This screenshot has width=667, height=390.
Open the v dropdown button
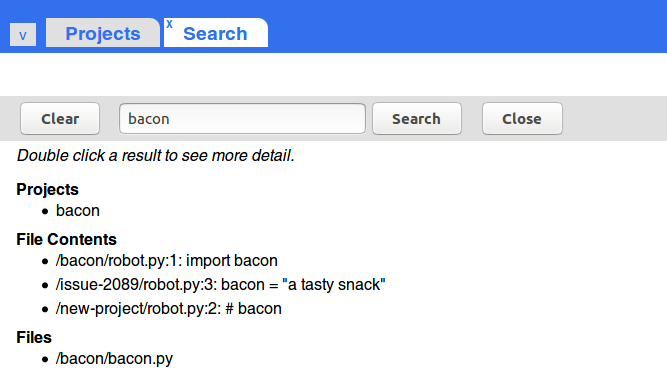(23, 34)
